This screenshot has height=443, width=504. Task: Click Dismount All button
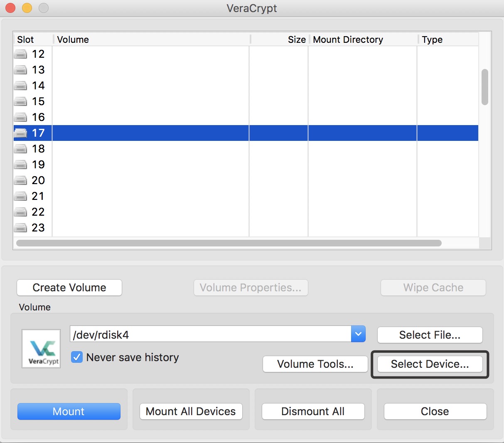coord(313,411)
